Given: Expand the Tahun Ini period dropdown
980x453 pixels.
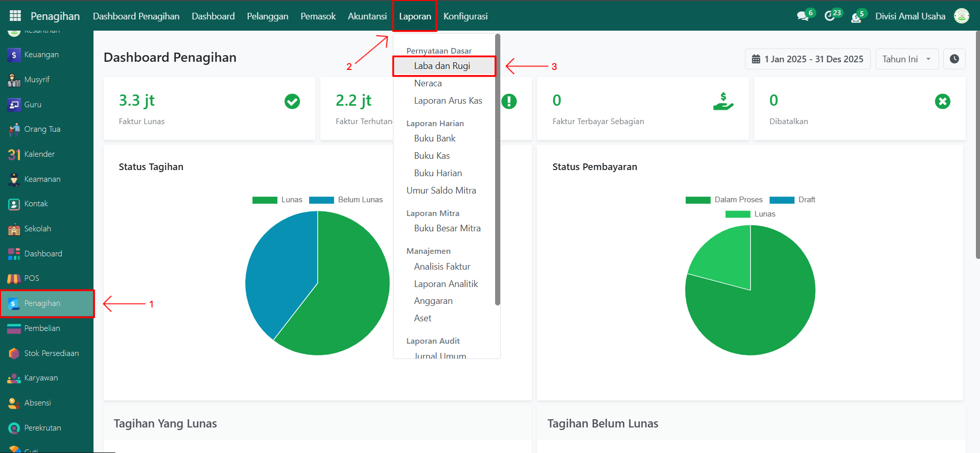Looking at the screenshot, I should click(906, 59).
